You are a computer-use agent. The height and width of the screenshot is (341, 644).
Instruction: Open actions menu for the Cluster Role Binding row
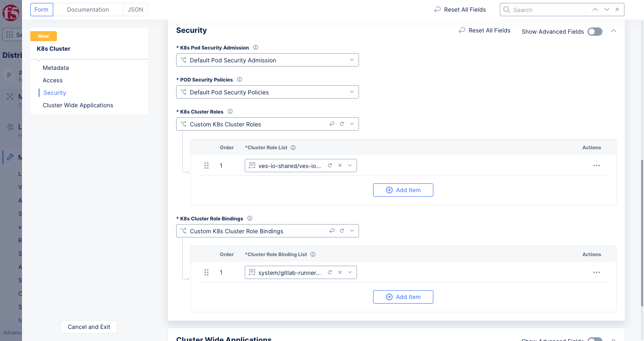tap(596, 272)
